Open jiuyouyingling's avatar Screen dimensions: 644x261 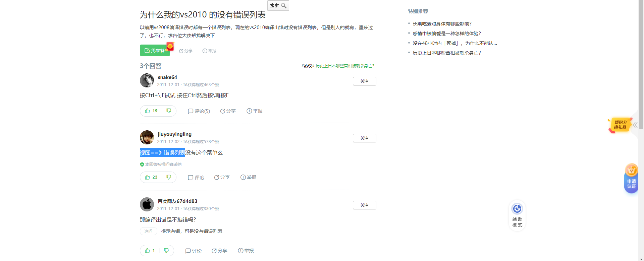tap(147, 137)
